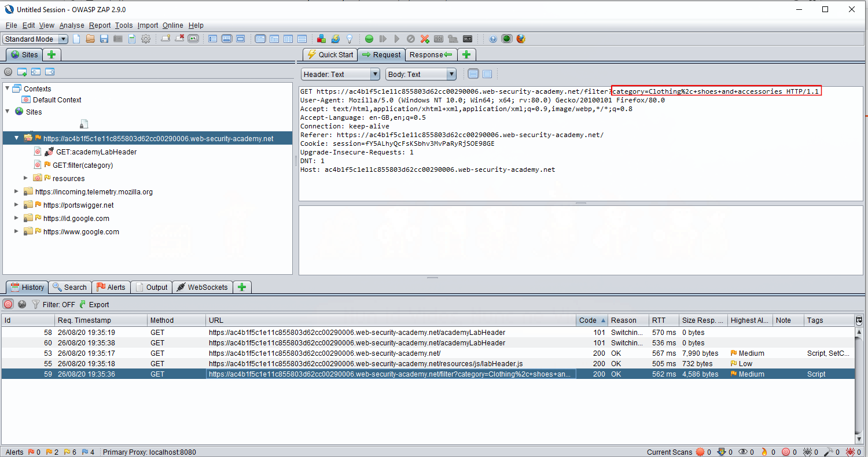Click the History table vertical scrollbar

[859, 385]
